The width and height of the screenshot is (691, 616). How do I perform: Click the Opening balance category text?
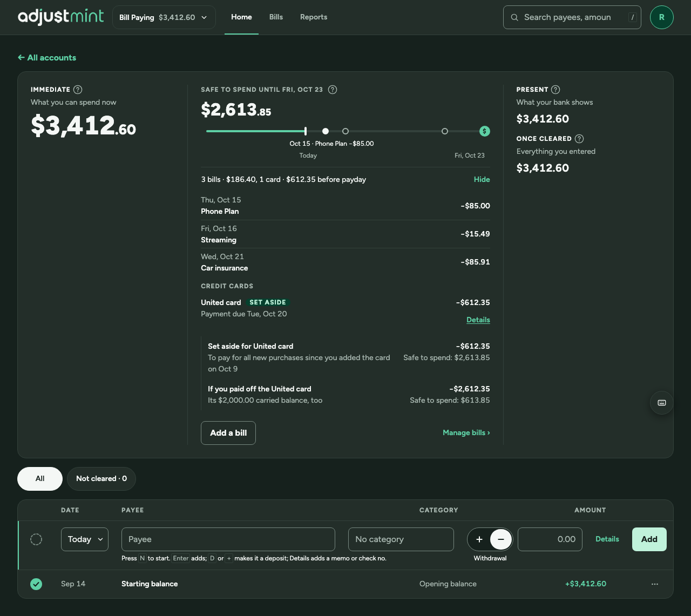[448, 584]
